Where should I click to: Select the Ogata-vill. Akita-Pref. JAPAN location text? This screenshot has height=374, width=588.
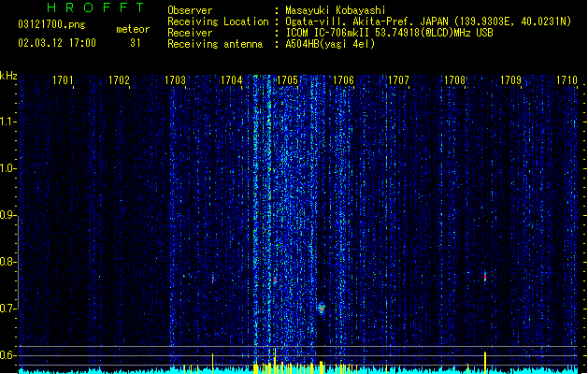pos(428,22)
